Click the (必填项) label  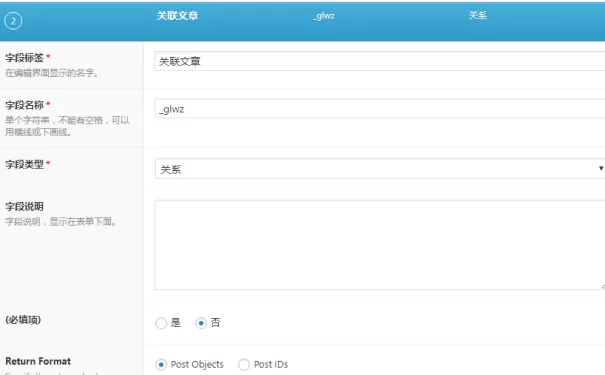(23, 320)
